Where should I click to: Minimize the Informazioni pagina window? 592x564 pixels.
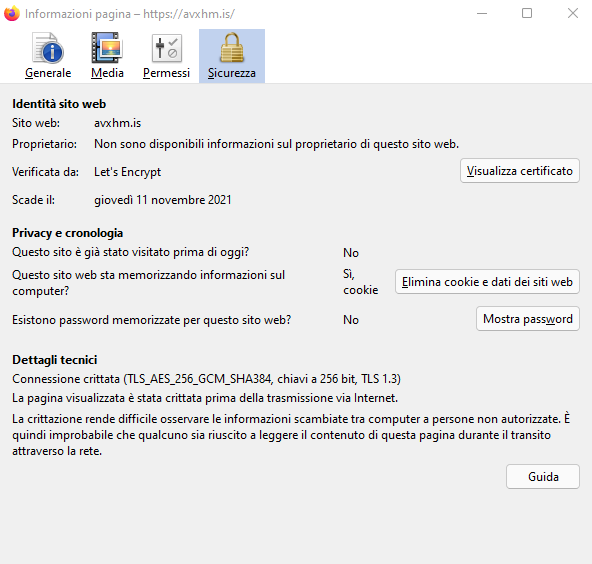482,14
